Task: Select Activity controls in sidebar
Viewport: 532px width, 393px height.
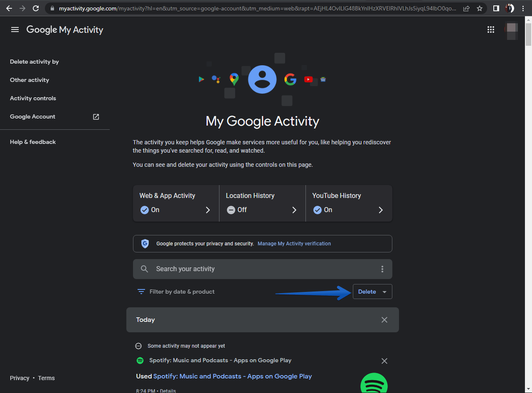Action: tap(33, 98)
